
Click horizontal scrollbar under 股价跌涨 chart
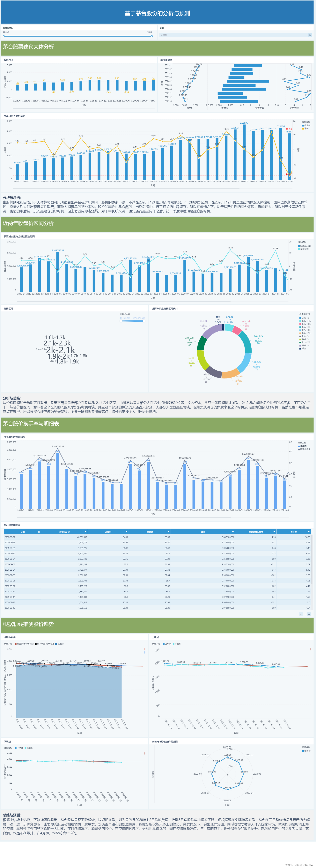pyautogui.click(x=42, y=109)
